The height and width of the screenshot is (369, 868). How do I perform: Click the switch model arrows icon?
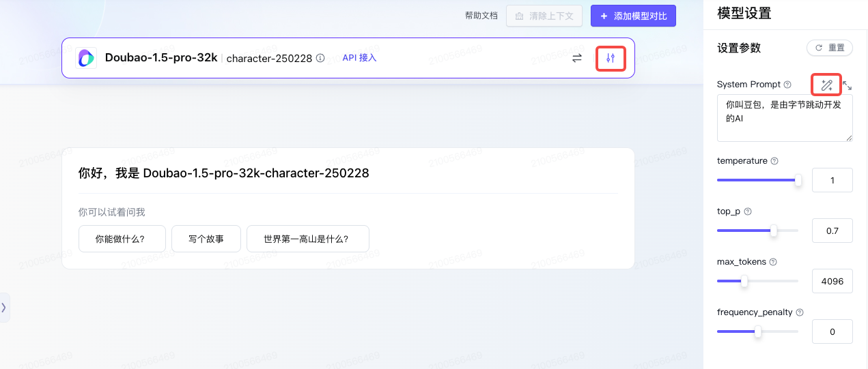(x=577, y=58)
